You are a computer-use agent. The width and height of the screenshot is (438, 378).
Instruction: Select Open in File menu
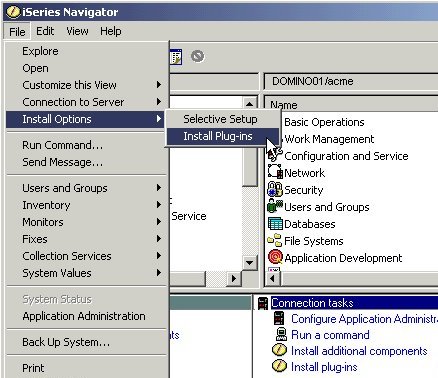pos(85,68)
